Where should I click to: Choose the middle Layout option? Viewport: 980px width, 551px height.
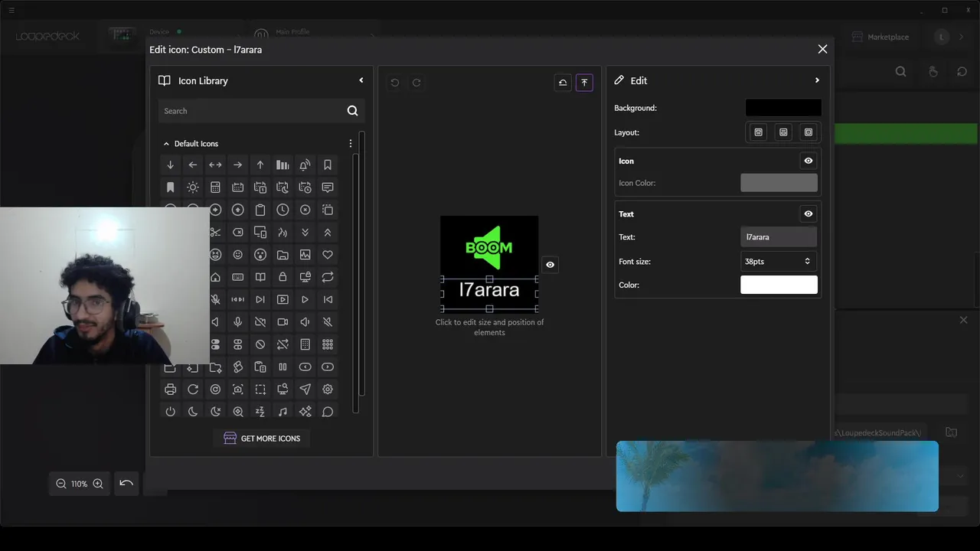point(783,132)
